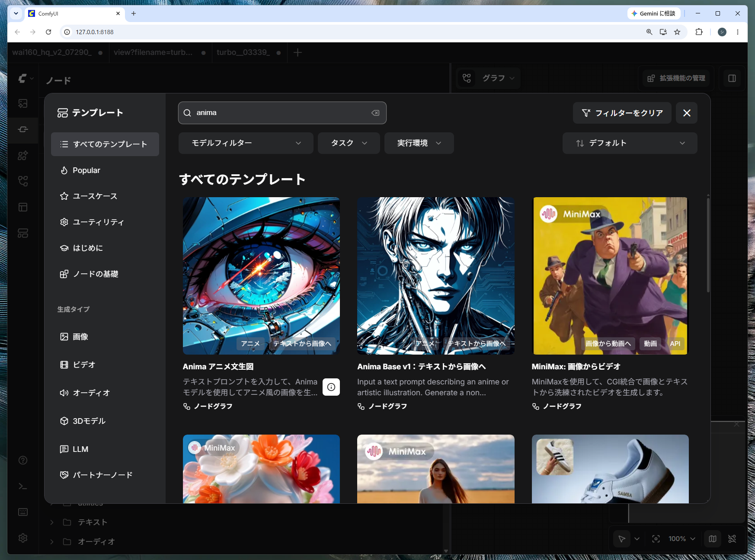Bookmark this page with the star

[677, 32]
